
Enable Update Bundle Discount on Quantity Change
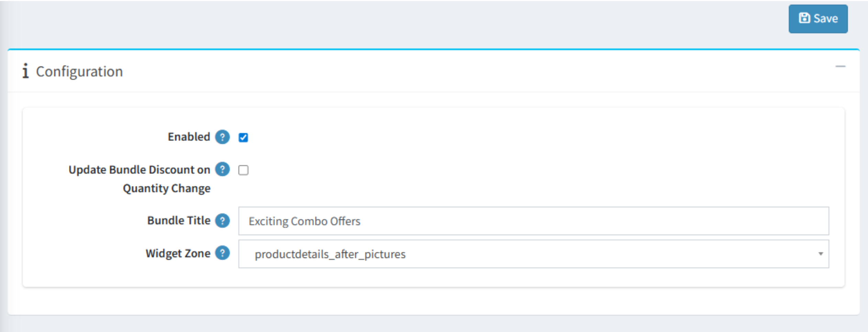point(243,170)
